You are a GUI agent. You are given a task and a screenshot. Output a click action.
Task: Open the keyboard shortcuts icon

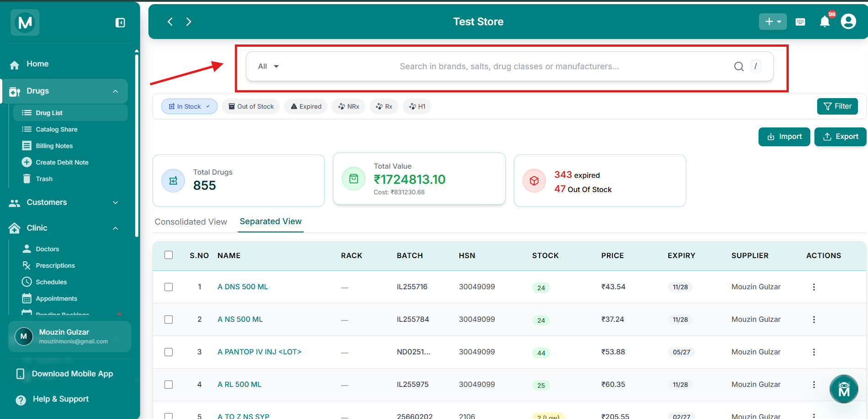[800, 22]
